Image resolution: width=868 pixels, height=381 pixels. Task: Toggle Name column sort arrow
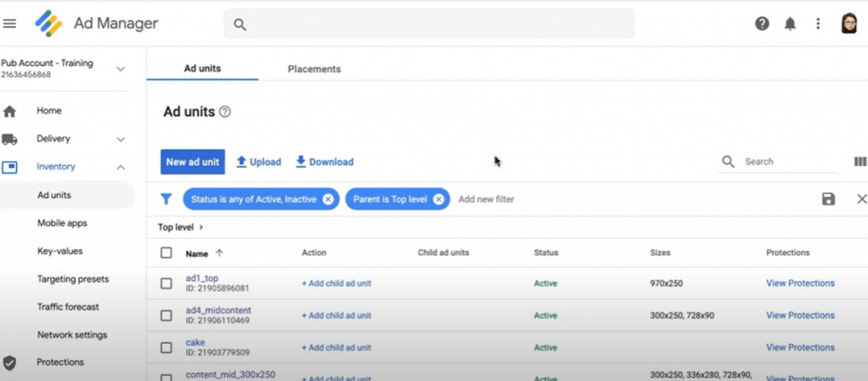(x=220, y=253)
